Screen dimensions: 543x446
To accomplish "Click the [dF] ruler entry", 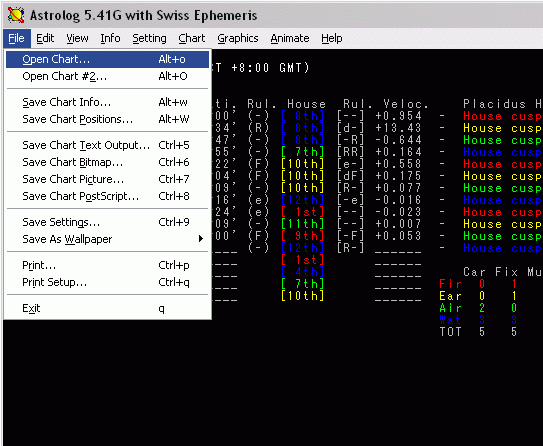I will 350,176.
